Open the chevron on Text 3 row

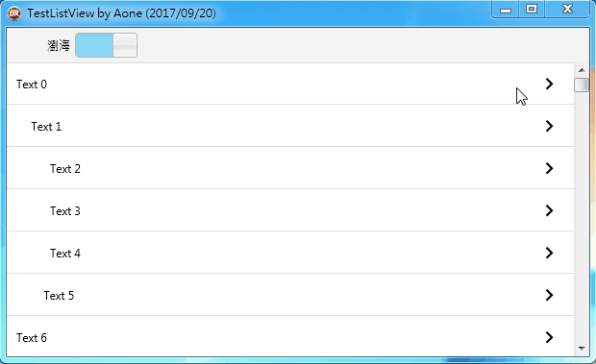(549, 210)
